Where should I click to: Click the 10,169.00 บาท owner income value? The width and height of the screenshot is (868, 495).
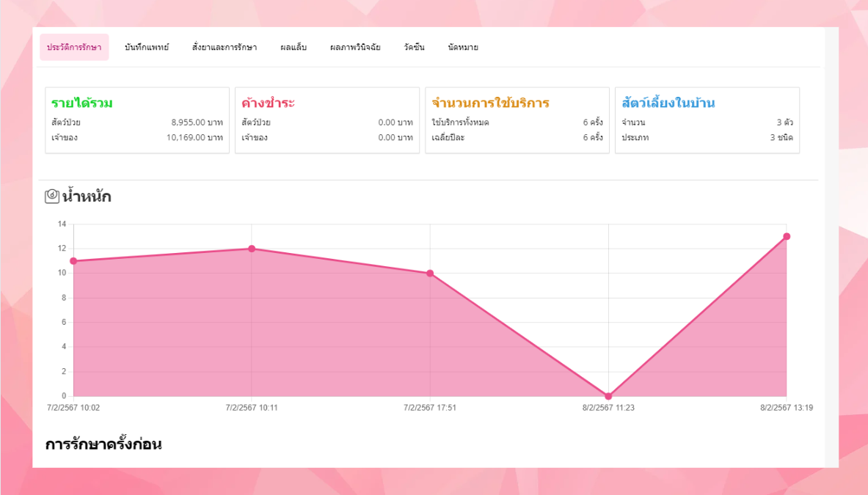[x=195, y=137]
